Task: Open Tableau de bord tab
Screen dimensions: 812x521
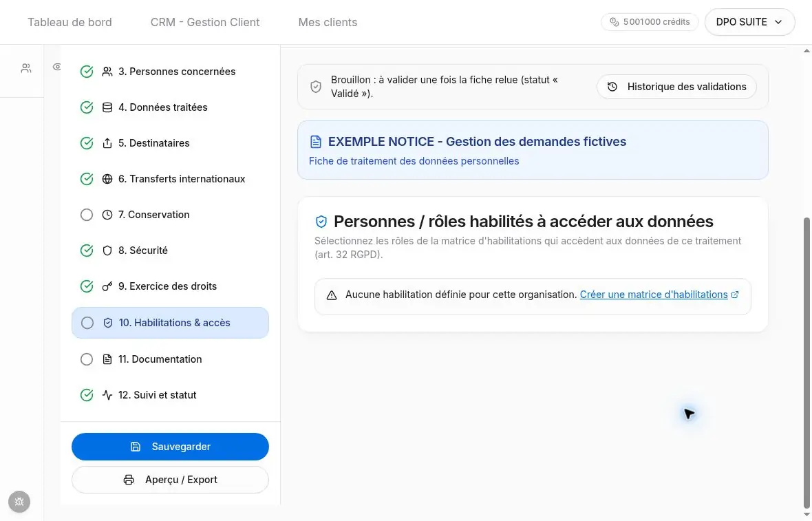Action: (x=70, y=22)
